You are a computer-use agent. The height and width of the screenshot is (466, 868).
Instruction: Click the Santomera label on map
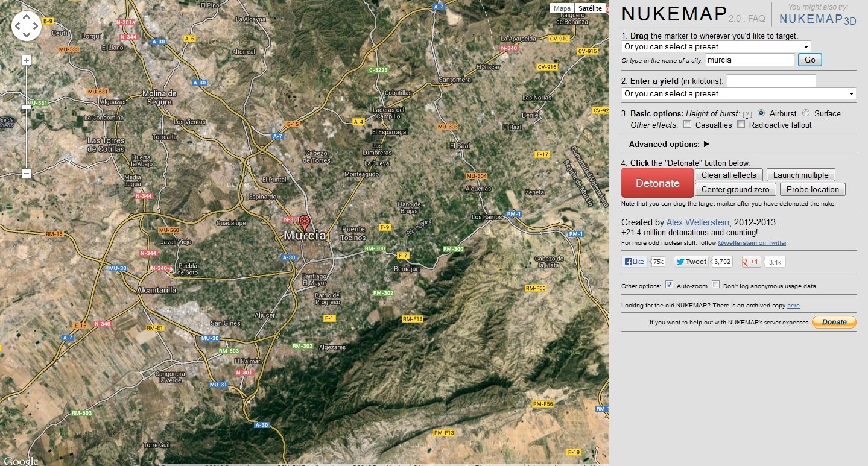pos(454,80)
